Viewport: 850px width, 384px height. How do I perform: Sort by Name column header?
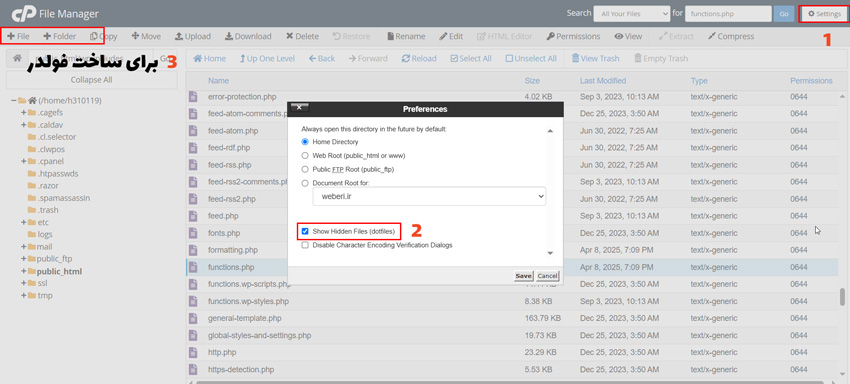218,81
